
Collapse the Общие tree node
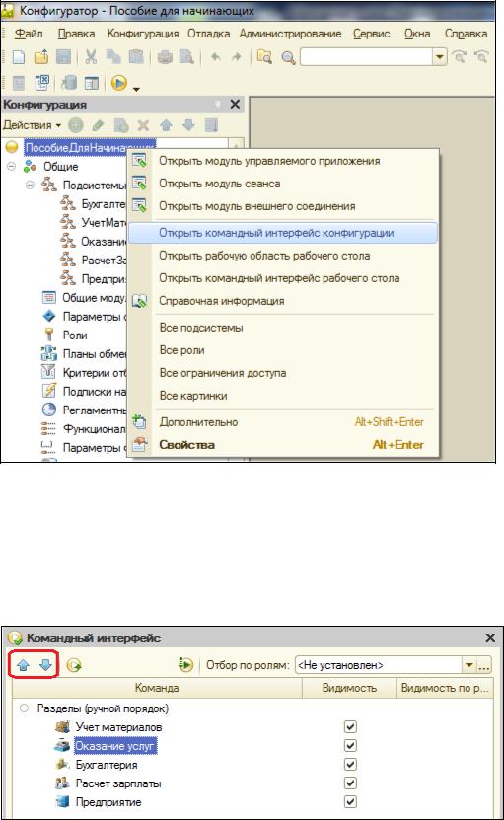coord(11,167)
